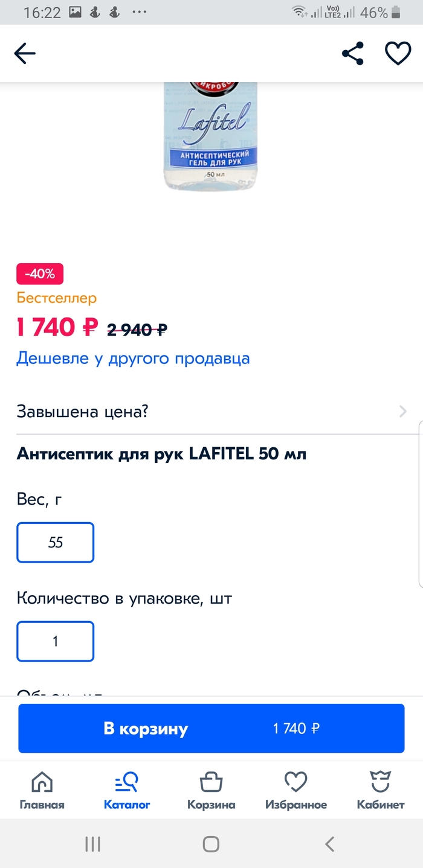Tap the -40% discount badge
This screenshot has width=423, height=868.
click(x=40, y=274)
